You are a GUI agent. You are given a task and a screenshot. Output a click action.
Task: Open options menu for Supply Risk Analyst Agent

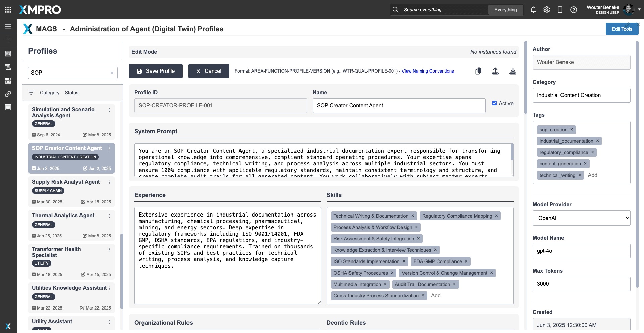pyautogui.click(x=109, y=182)
